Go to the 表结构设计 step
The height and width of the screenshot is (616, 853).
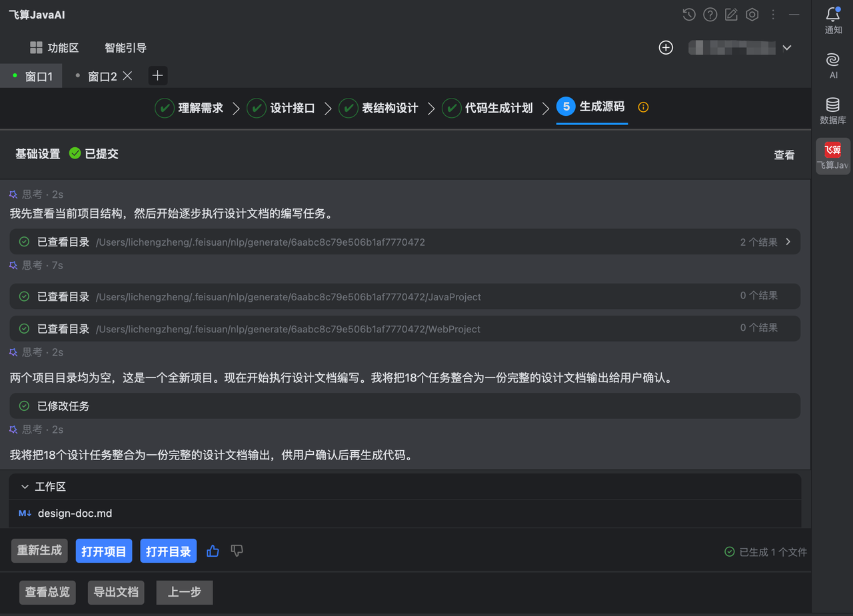tap(379, 108)
